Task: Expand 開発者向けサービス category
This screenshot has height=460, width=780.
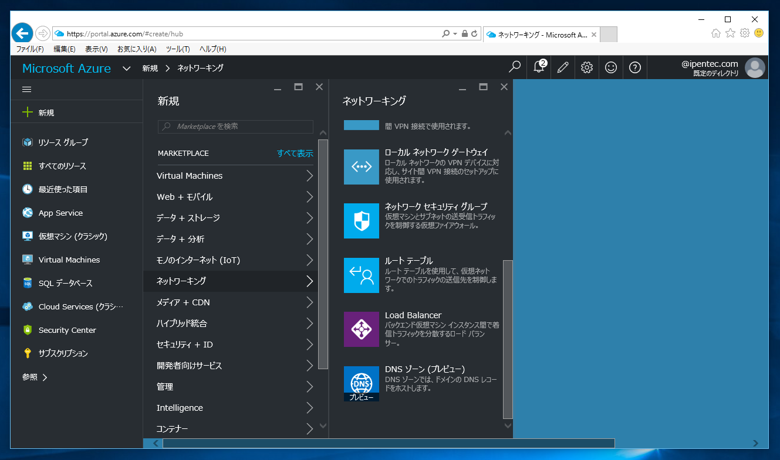Action: (x=235, y=366)
